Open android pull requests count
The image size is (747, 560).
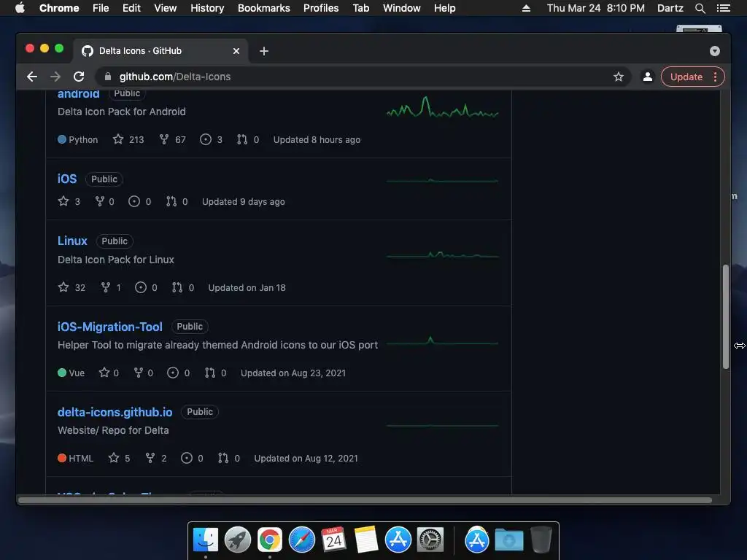(248, 139)
